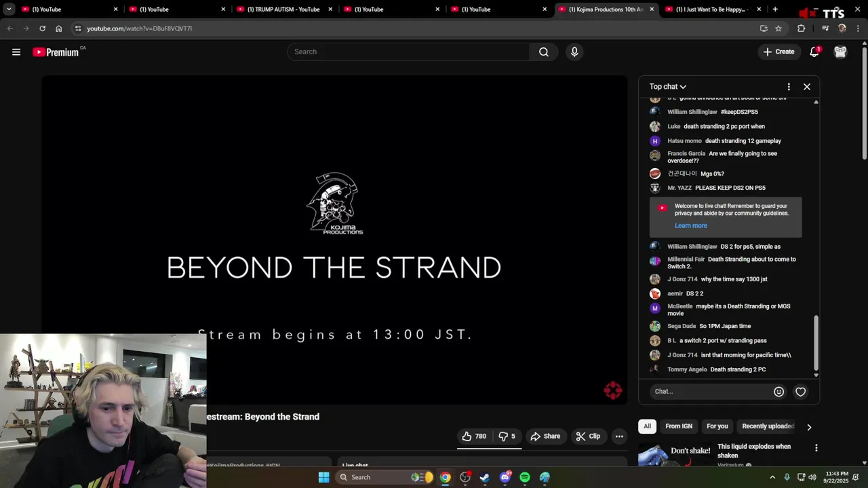The width and height of the screenshot is (868, 488).
Task: Reload the current page
Action: [42, 28]
